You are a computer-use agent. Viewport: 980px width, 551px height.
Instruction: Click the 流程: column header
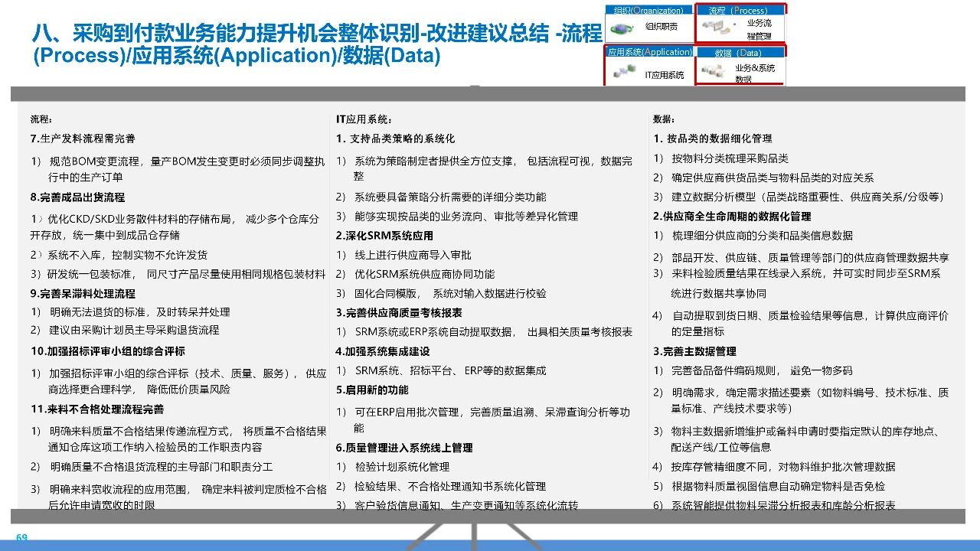point(41,119)
